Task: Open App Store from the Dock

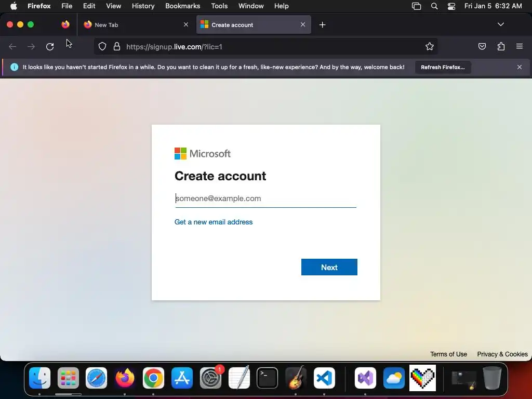Action: [x=182, y=378]
